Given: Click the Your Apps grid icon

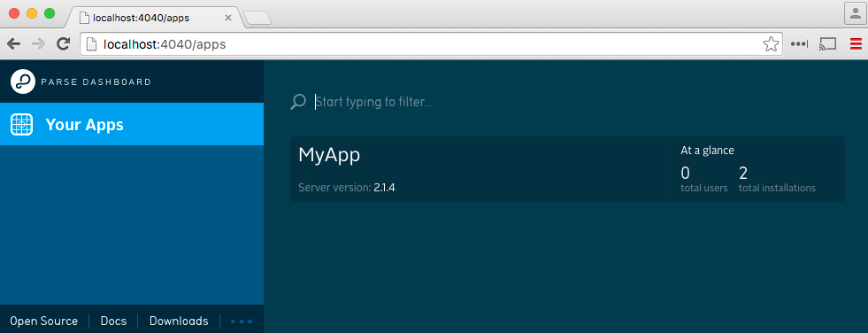Looking at the screenshot, I should pos(22,125).
